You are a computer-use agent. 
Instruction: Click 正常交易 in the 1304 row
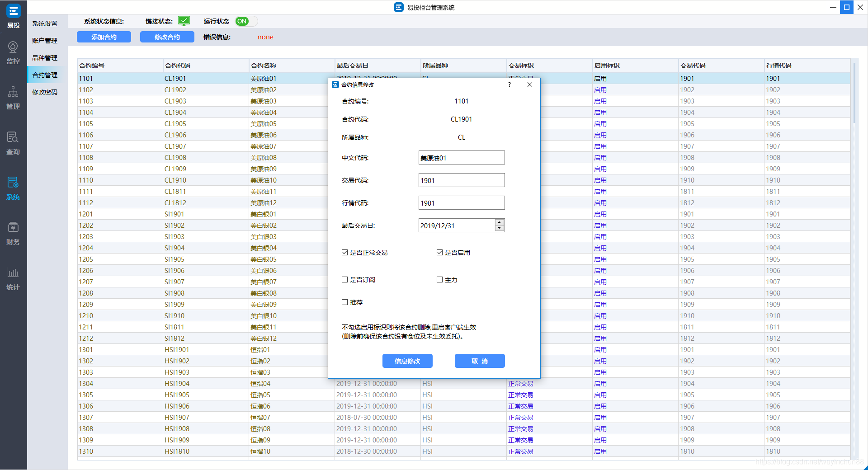(521, 384)
